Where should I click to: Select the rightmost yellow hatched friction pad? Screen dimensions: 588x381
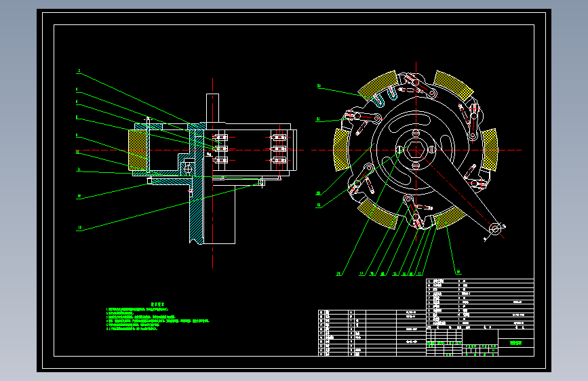490,150
